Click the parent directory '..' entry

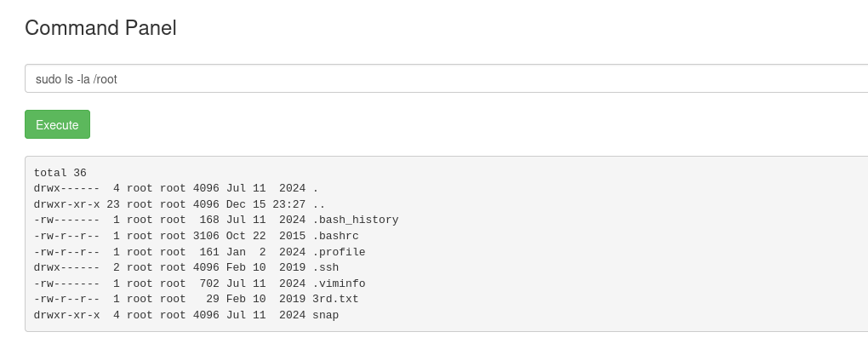[319, 204]
